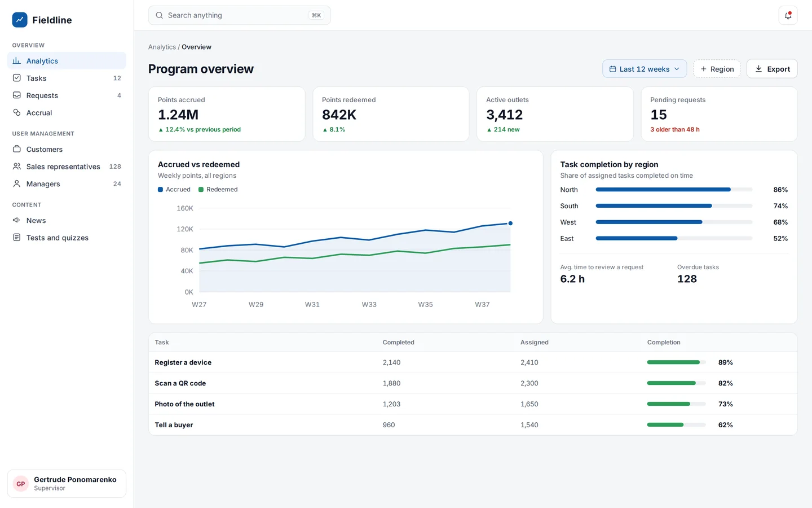812x508 pixels.
Task: Click the Fieldline logo icon
Action: pos(20,20)
